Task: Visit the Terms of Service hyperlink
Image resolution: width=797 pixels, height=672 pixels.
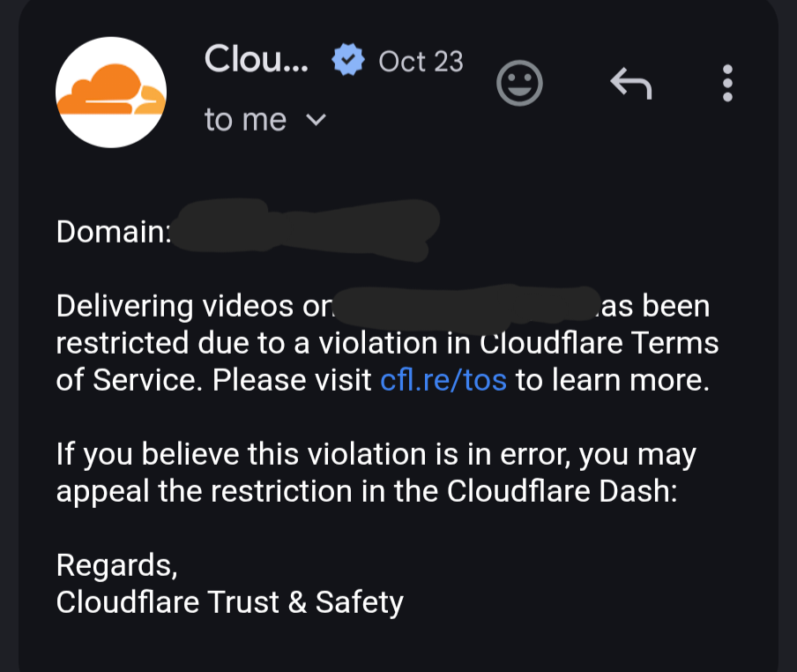Action: (443, 380)
